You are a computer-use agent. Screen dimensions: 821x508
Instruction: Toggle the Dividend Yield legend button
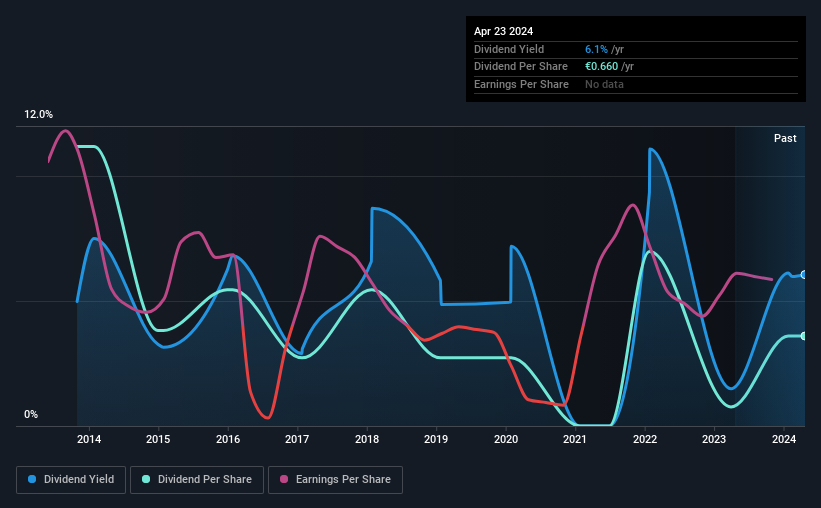(x=71, y=480)
